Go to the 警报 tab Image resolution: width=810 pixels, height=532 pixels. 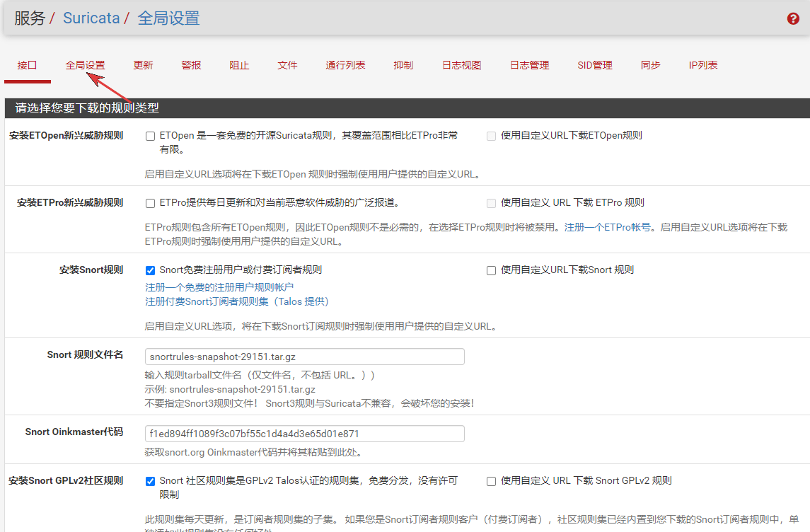click(x=191, y=65)
